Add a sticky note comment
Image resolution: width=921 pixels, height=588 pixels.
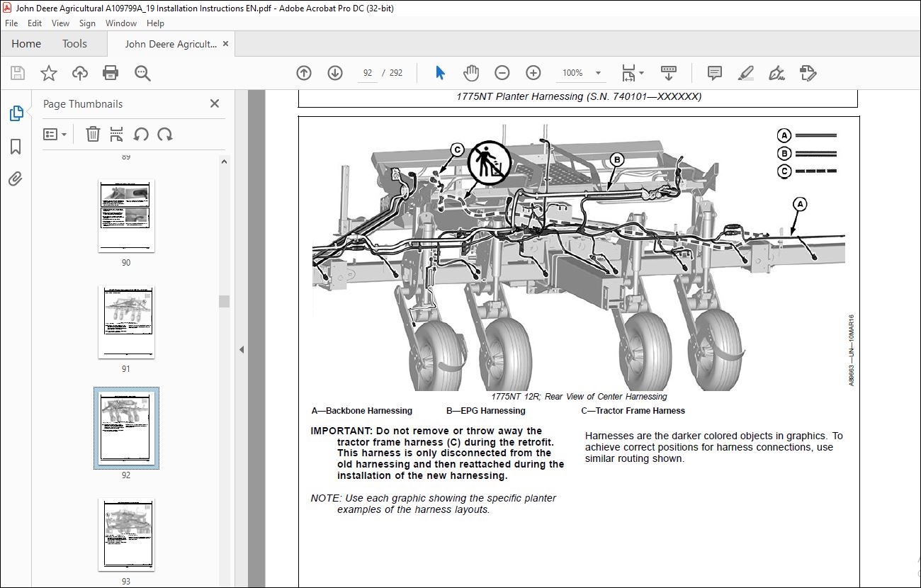(x=715, y=73)
